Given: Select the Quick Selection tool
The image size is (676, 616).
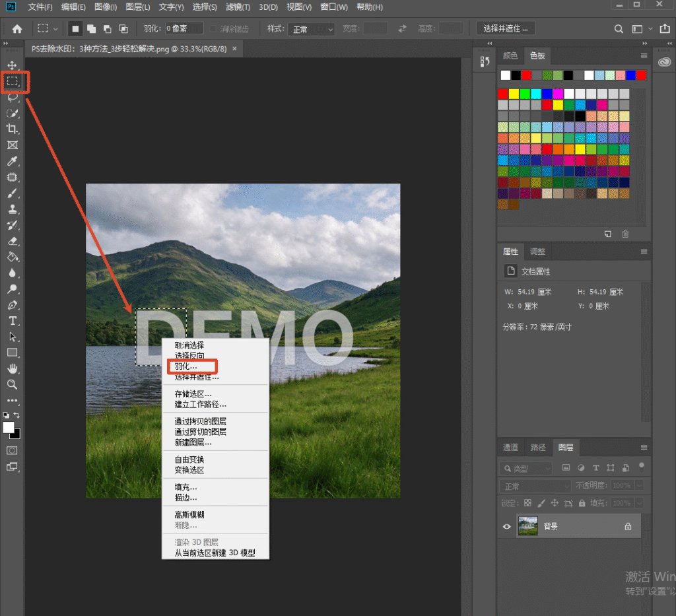Looking at the screenshot, I should (x=12, y=114).
